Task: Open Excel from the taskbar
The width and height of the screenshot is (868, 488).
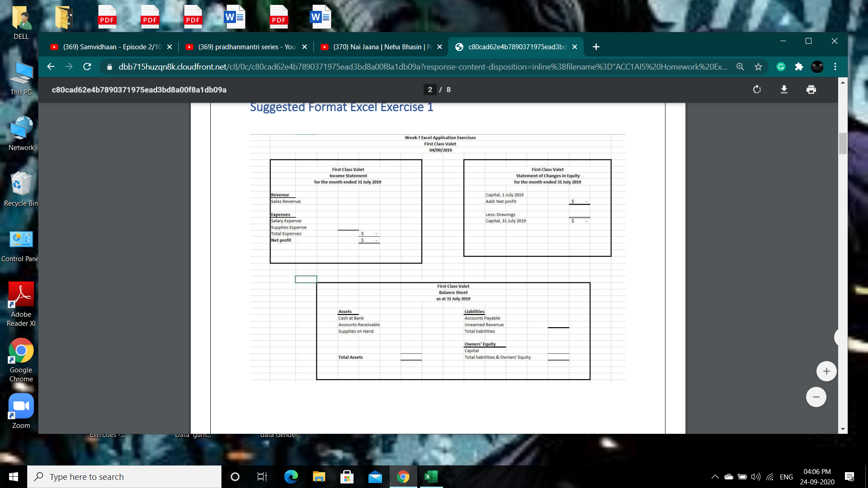Action: 431,477
